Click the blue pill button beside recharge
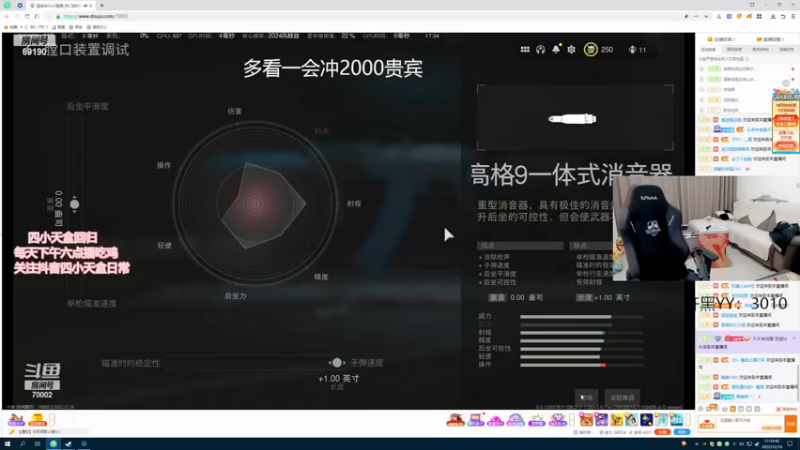 tap(682, 432)
